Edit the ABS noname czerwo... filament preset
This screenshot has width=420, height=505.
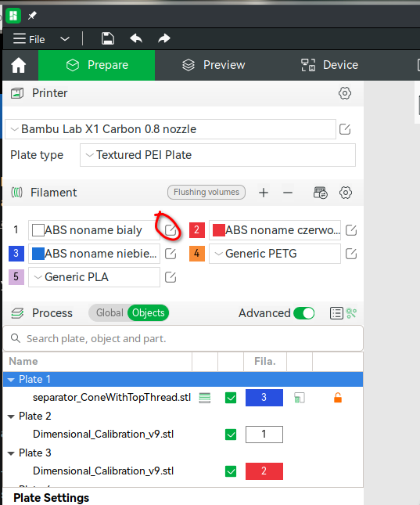click(x=351, y=230)
